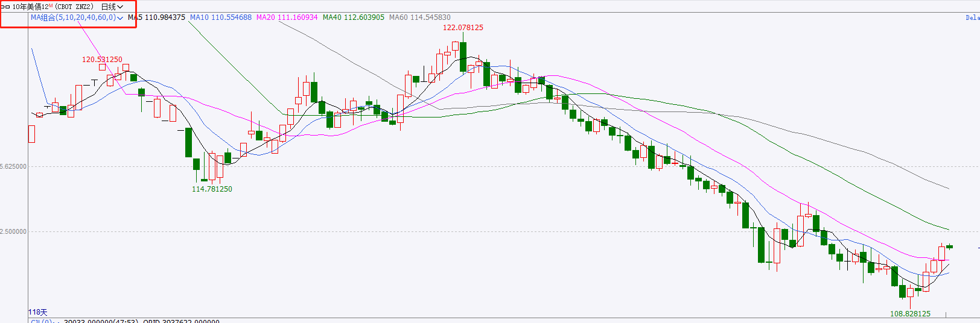Screen dimensions: 980x323
Task: Click the 122.078125 high price label
Action: coord(463,28)
